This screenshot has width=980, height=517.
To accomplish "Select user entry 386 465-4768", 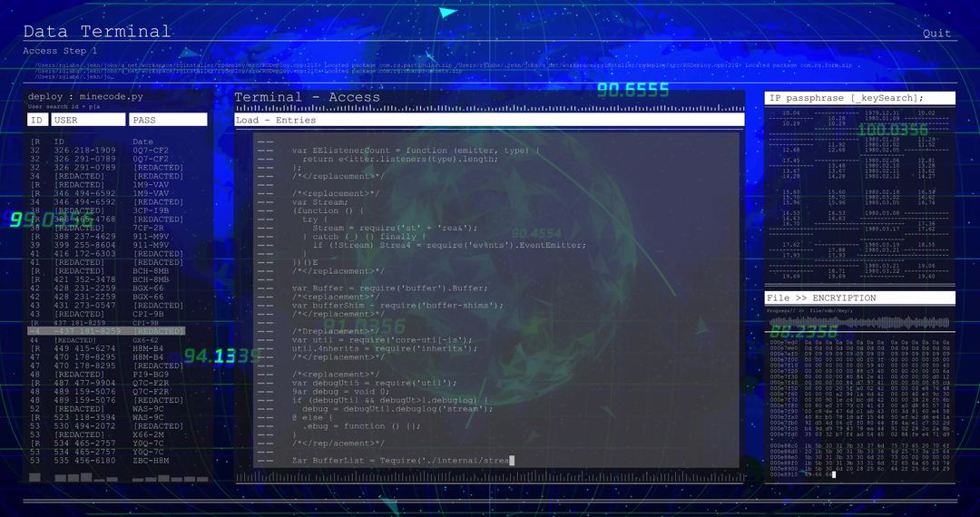I will point(84,219).
